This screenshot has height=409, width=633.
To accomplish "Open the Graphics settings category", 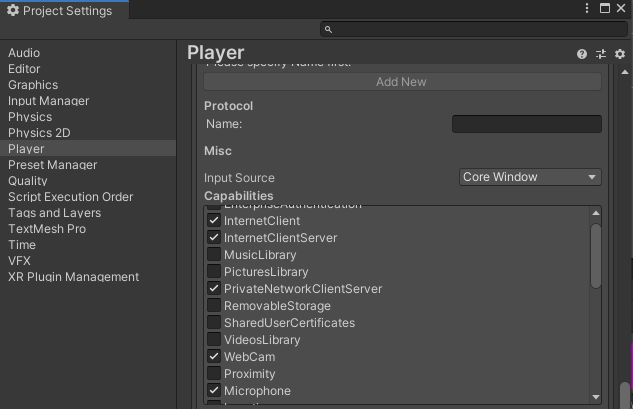I will 88,85.
